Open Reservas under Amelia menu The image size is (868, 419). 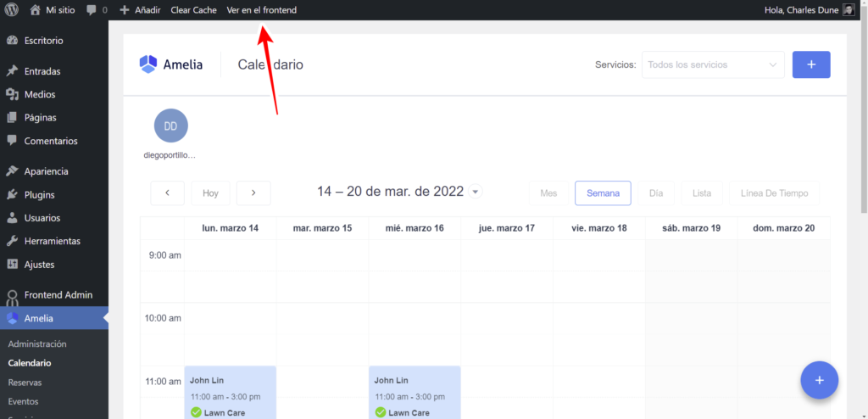coord(25,383)
